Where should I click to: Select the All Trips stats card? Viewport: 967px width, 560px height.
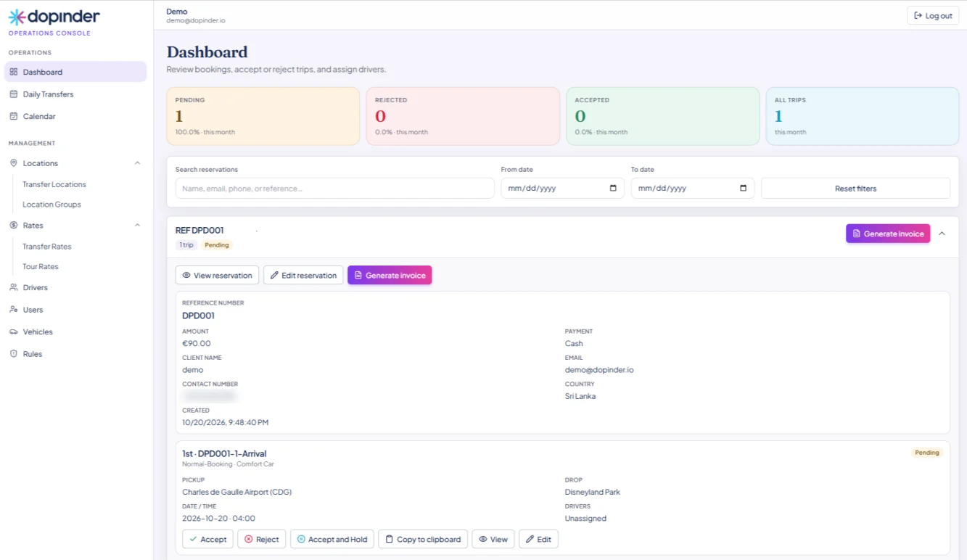[863, 116]
